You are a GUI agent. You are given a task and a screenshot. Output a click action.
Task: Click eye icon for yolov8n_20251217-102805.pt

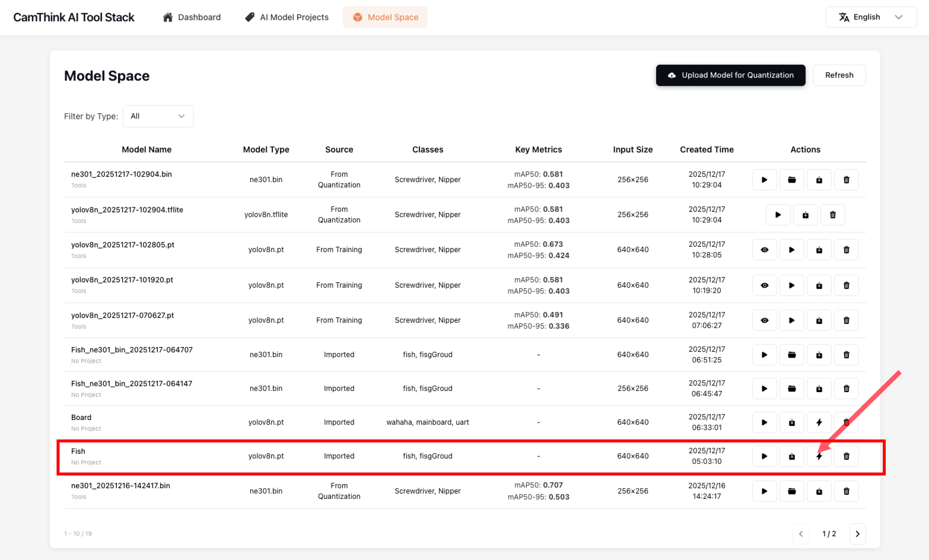[764, 250]
